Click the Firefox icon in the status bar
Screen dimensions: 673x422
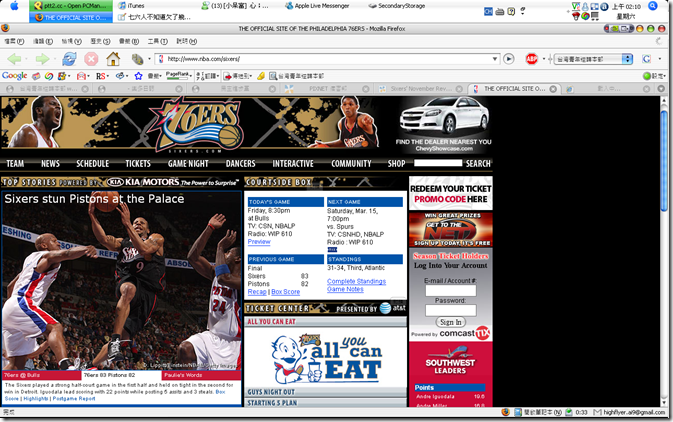(506, 412)
